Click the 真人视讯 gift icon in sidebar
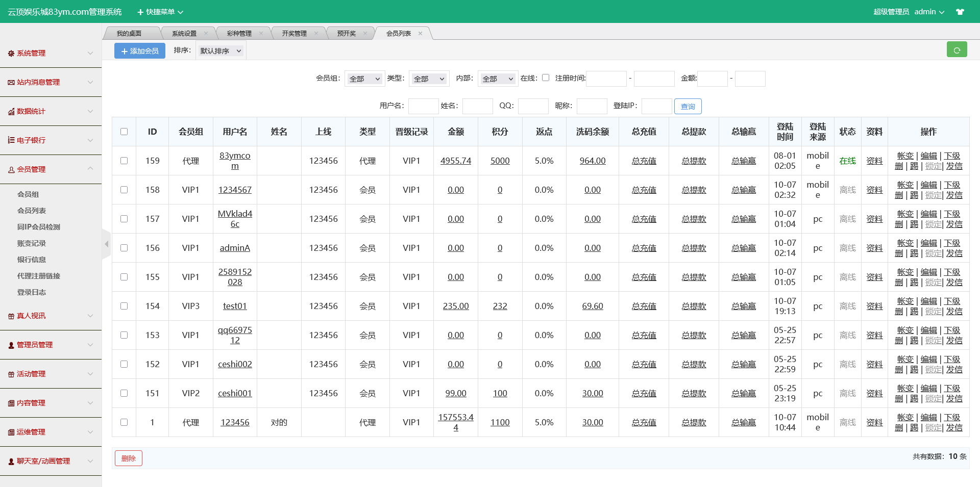The image size is (980, 487). (x=11, y=316)
